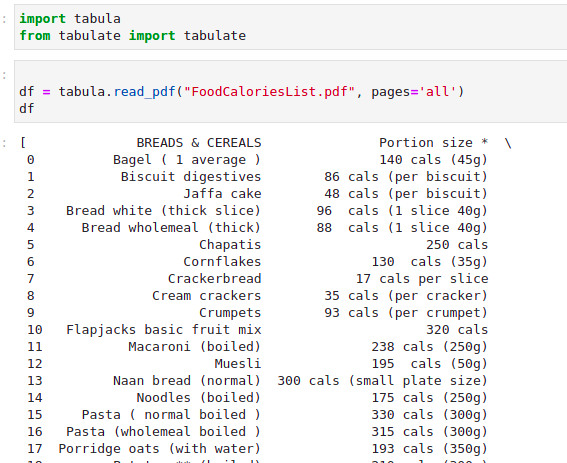Click the empty first line of second cell
The image size is (567, 463).
[289, 75]
